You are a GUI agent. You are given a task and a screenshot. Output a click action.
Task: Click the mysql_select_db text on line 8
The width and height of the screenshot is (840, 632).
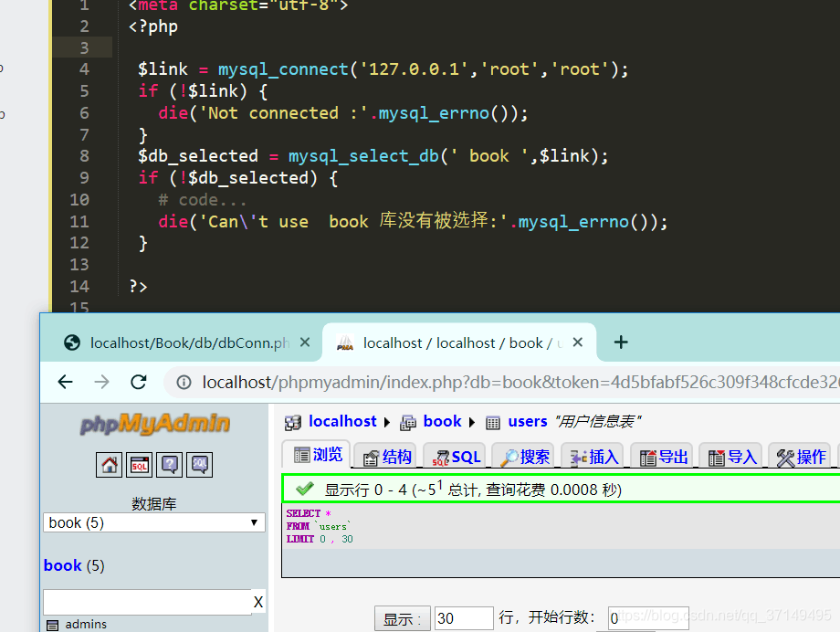coord(363,156)
